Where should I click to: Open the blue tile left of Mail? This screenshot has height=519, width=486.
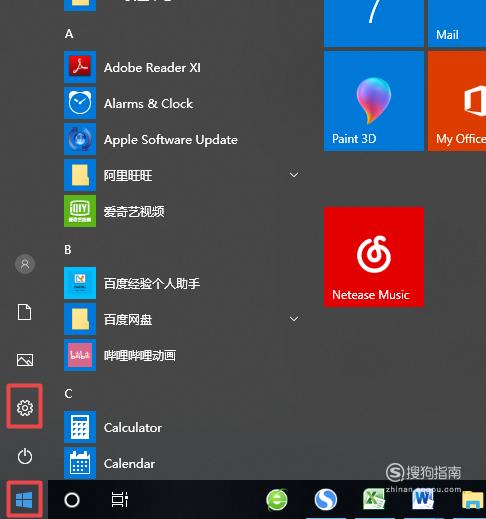pos(374,23)
